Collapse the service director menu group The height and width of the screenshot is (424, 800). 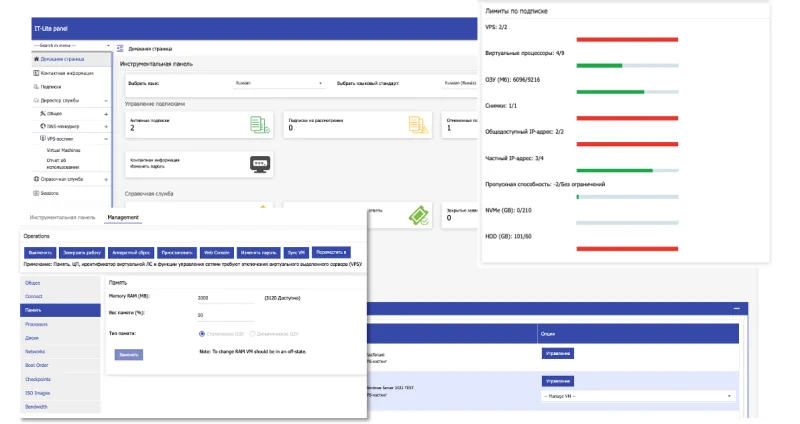pyautogui.click(x=106, y=101)
